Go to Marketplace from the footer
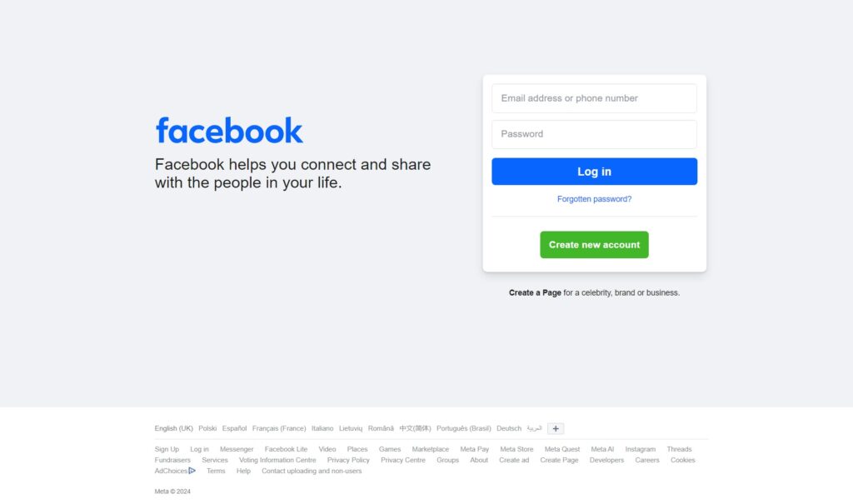The height and width of the screenshot is (504, 853). tap(431, 449)
